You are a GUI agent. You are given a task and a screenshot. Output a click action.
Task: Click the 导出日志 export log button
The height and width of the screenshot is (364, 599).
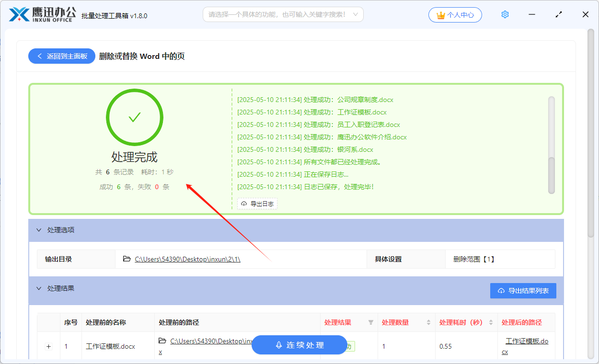[x=257, y=204]
